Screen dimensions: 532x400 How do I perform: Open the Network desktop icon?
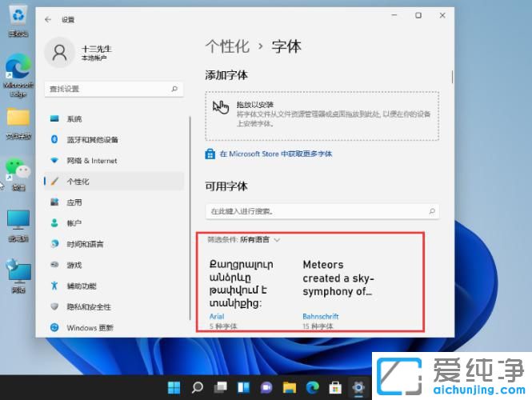[x=18, y=275]
